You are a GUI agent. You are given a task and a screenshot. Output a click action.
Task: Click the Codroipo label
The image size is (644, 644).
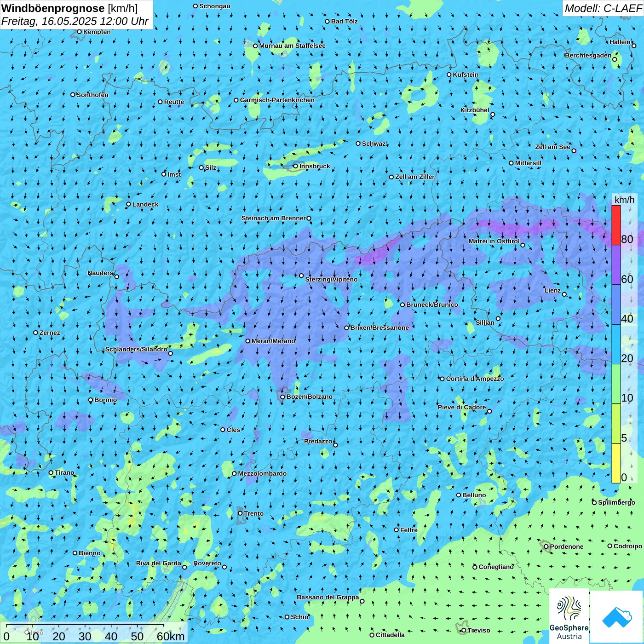pyautogui.click(x=628, y=546)
